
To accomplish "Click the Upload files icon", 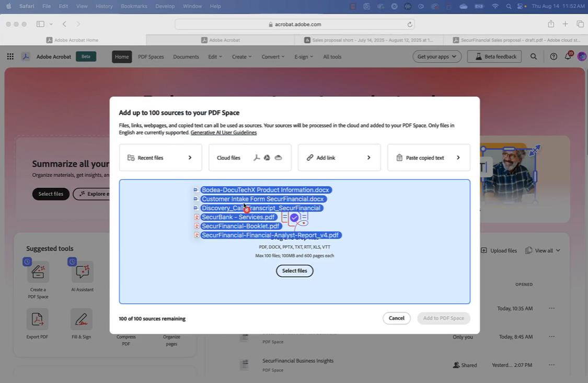I will click(484, 251).
